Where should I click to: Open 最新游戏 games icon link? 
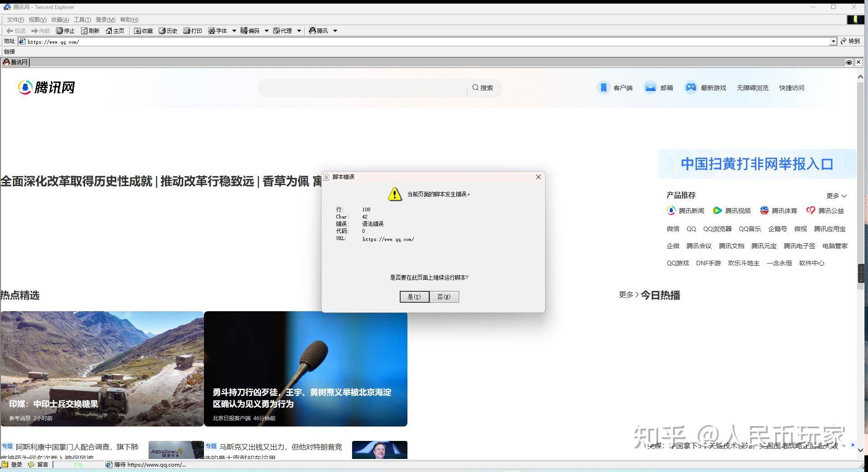(705, 87)
